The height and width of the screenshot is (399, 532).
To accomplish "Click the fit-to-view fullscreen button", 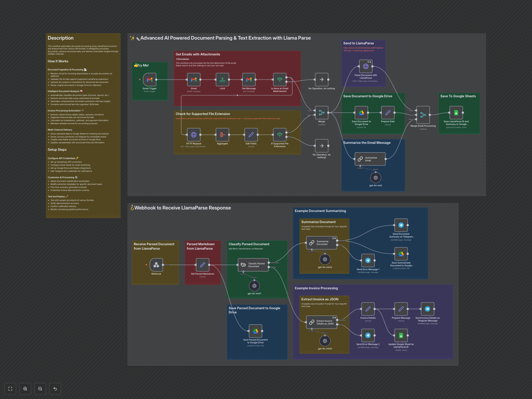I will coord(10,389).
